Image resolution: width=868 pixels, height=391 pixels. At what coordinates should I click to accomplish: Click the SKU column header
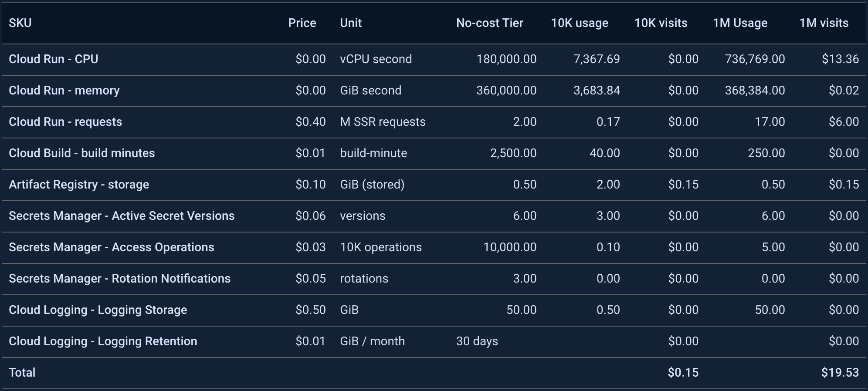pyautogui.click(x=20, y=23)
